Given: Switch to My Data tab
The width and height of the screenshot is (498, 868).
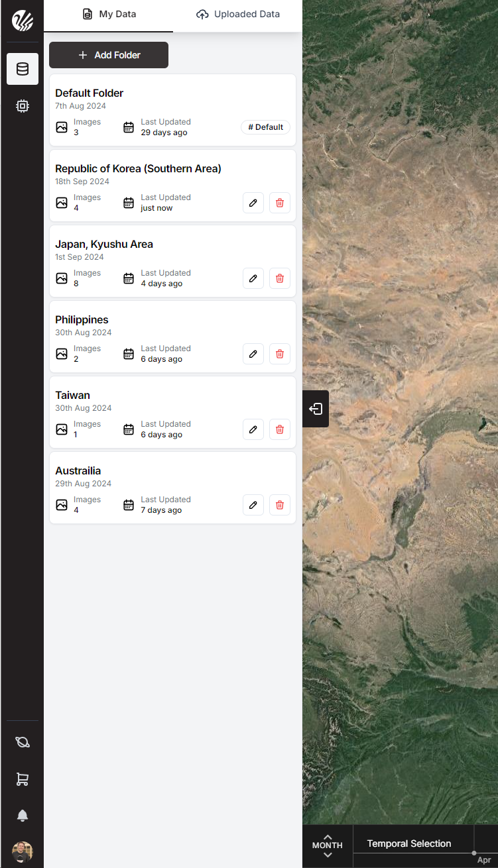Looking at the screenshot, I should [x=109, y=15].
